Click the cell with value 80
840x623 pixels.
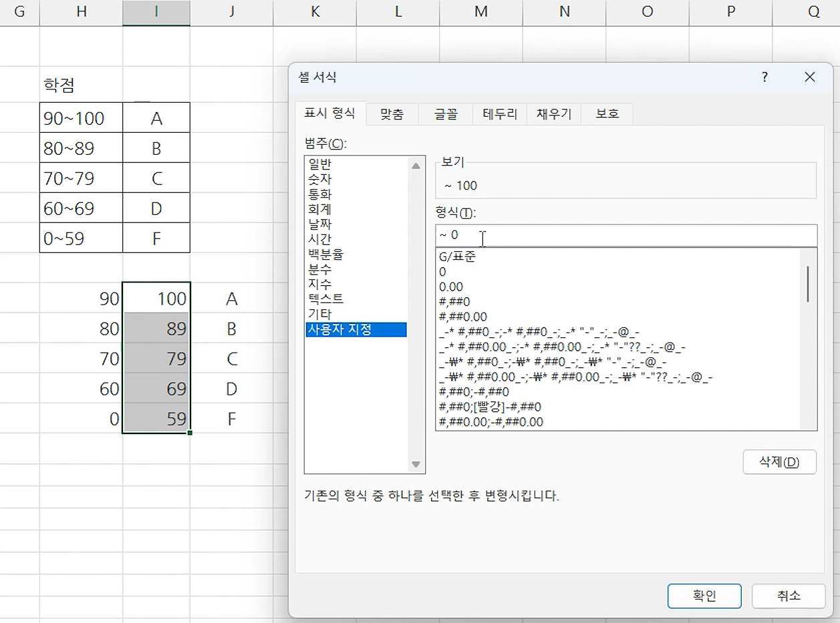[x=82, y=329]
